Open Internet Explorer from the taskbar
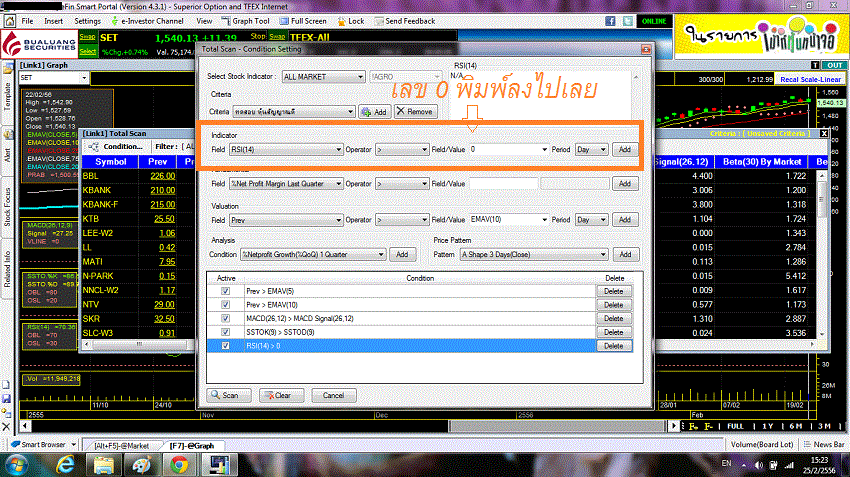Viewport: 850px width, 477px height. (x=66, y=465)
